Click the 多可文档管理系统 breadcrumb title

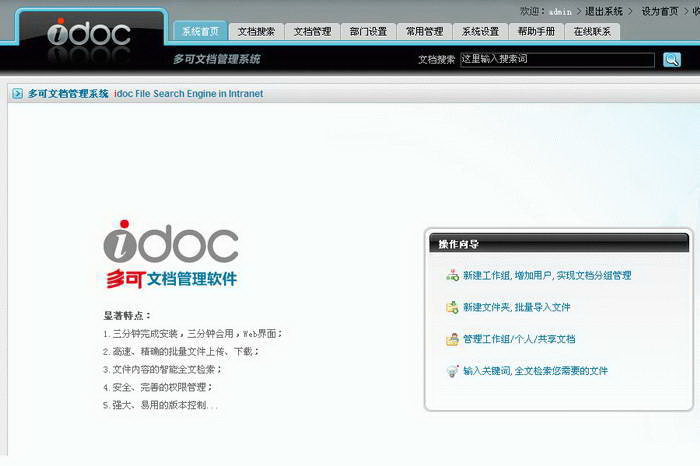click(x=68, y=94)
